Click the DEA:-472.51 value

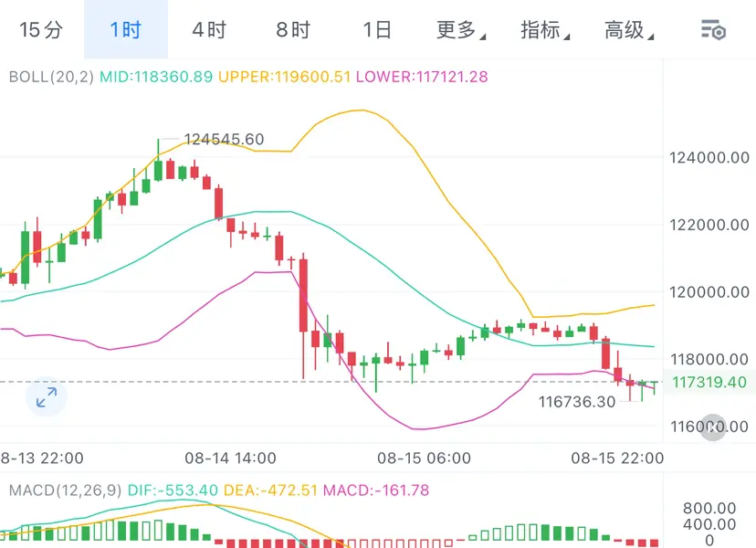point(270,490)
